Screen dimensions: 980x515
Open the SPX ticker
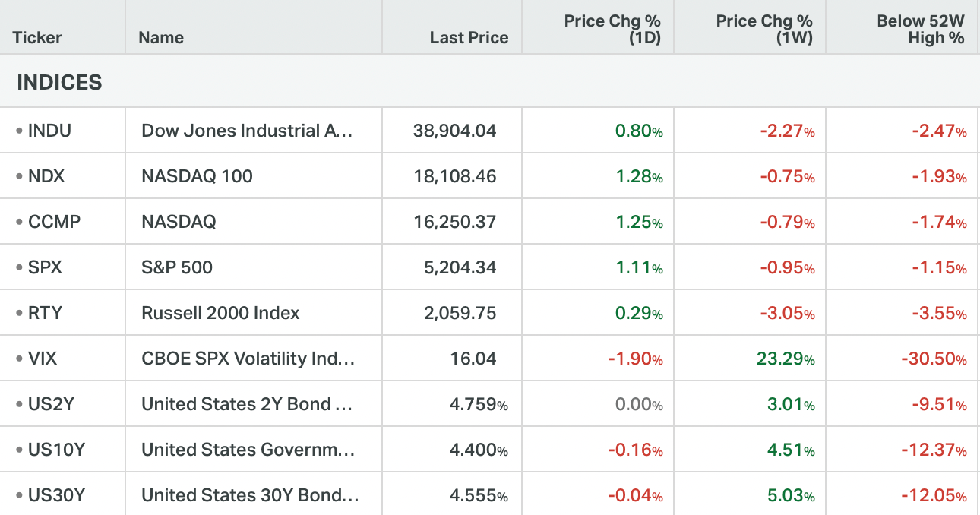[45, 267]
